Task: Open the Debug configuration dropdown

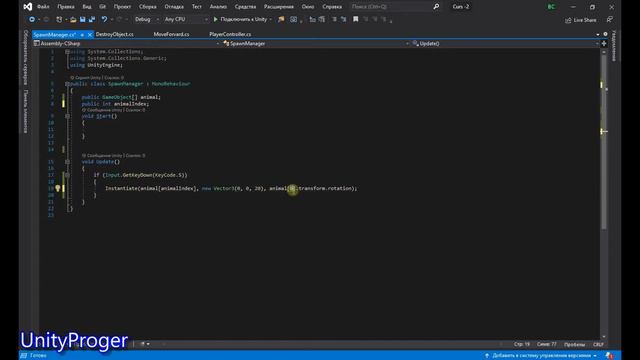Action: coord(147,19)
